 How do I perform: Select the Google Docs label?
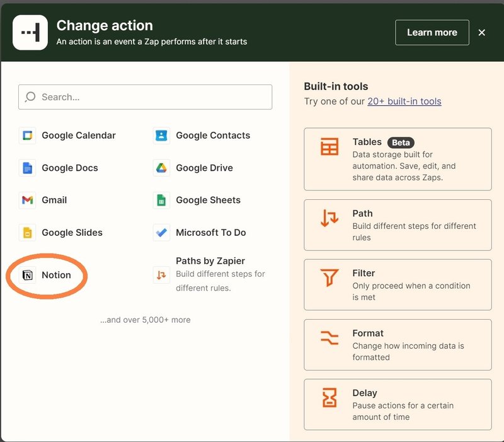click(x=70, y=168)
